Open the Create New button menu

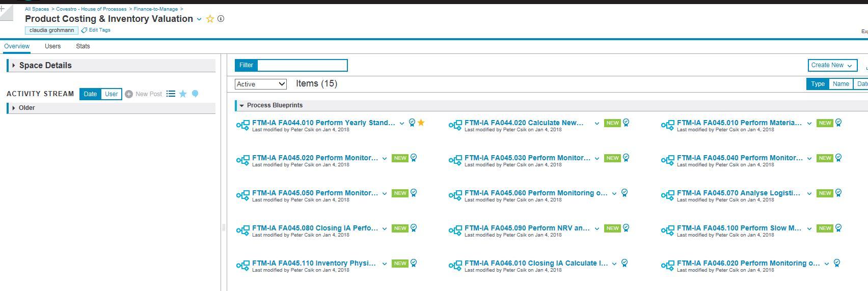coord(831,65)
